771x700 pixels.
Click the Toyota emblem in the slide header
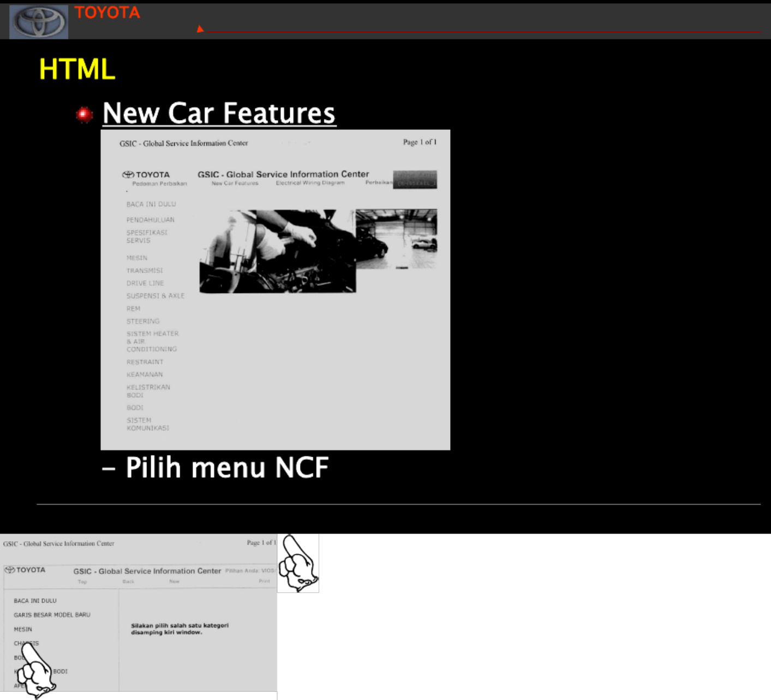[x=39, y=22]
